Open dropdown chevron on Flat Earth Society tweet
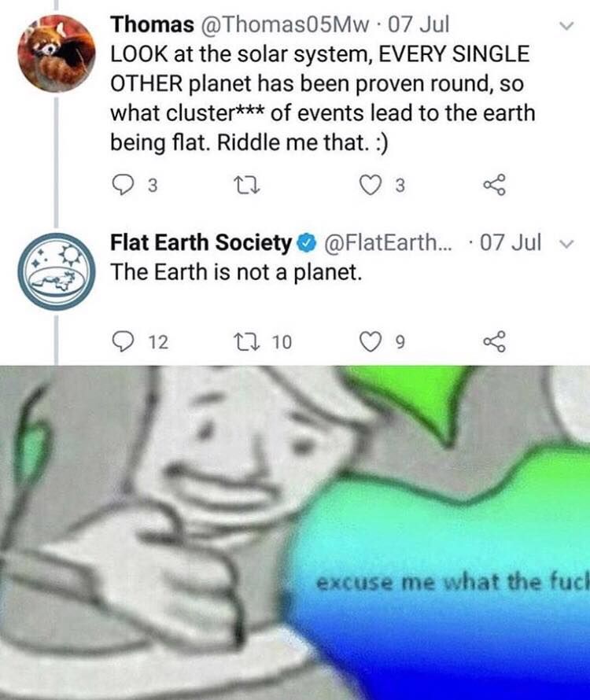The image size is (590, 700). [x=566, y=245]
